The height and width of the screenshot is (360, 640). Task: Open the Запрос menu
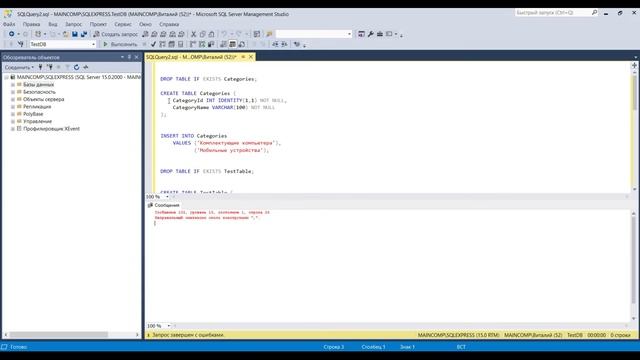[x=73, y=24]
